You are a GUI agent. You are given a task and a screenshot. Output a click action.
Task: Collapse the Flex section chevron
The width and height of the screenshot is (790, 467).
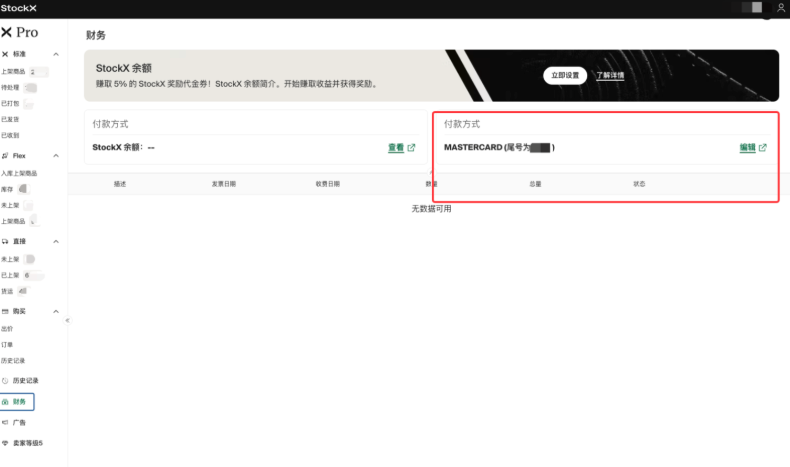(56, 156)
